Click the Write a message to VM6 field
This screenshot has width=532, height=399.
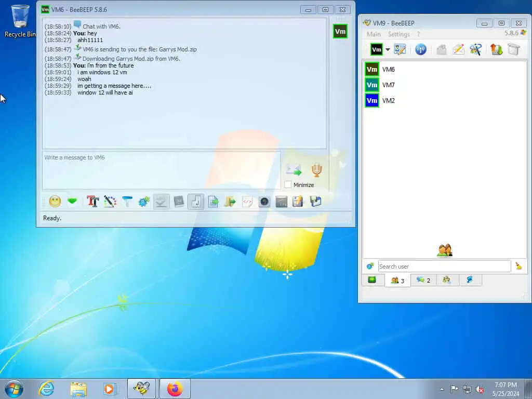pos(162,170)
